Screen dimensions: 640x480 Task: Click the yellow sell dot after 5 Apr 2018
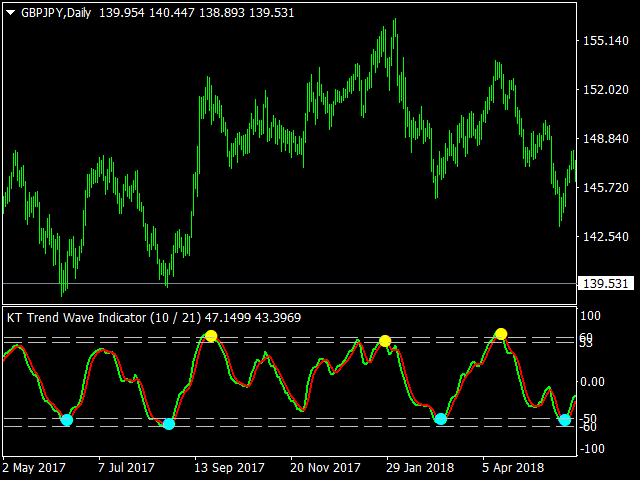501,334
